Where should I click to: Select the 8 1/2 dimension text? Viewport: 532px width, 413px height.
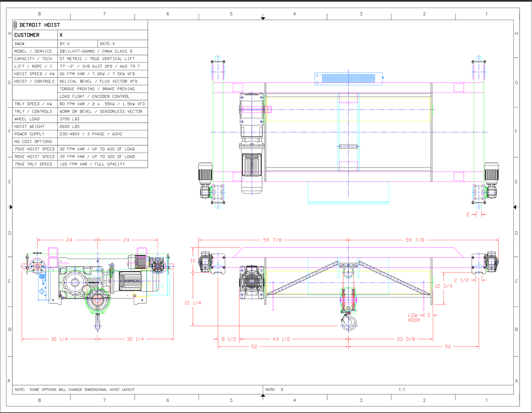pos(229,339)
